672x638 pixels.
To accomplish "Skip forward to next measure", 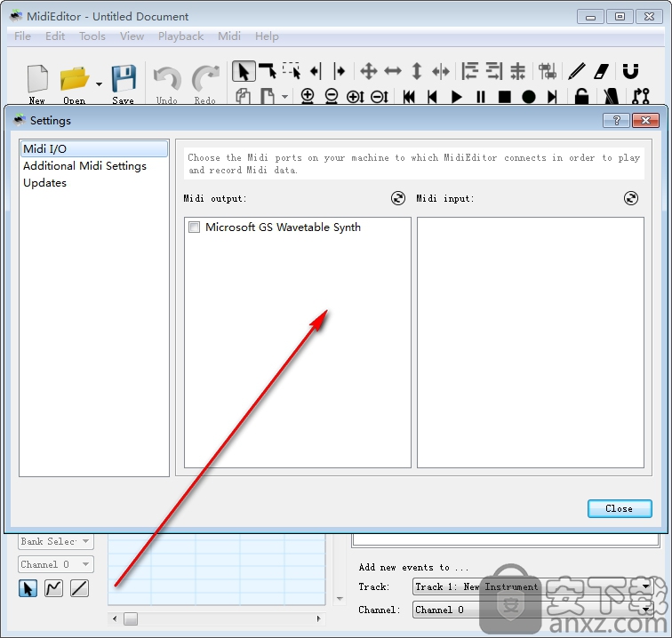I will pos(552,97).
